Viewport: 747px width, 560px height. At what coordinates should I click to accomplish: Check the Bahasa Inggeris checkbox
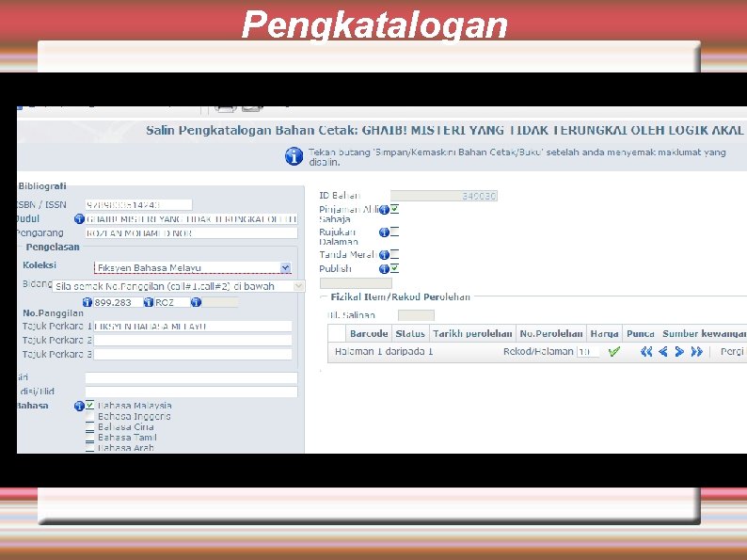89,416
